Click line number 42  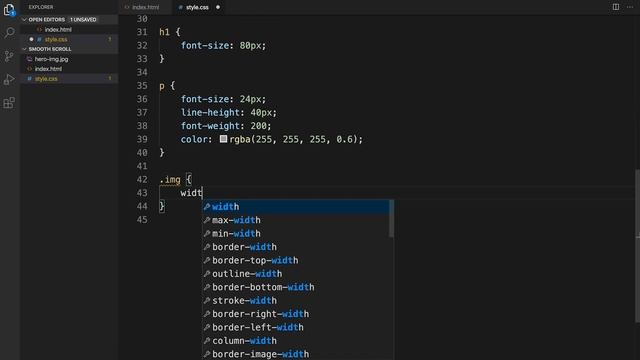142,179
